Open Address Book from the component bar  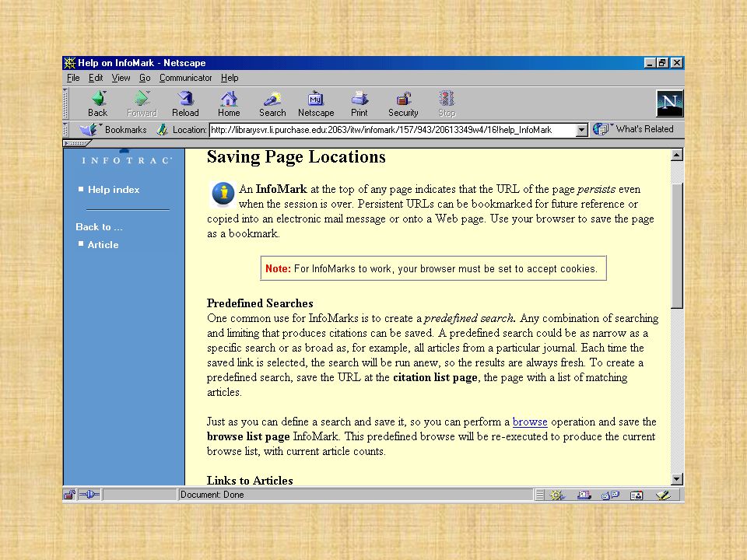637,495
